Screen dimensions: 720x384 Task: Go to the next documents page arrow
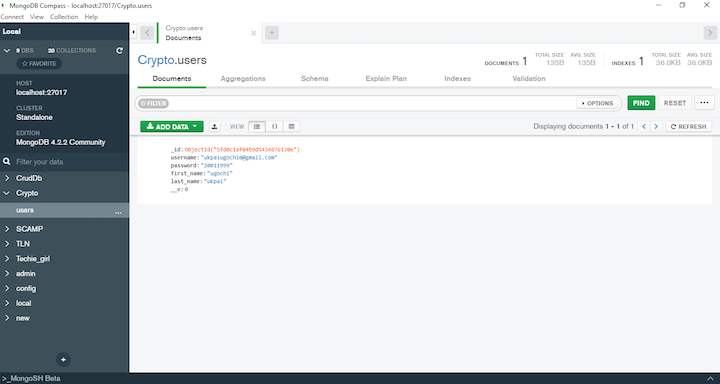coord(656,127)
